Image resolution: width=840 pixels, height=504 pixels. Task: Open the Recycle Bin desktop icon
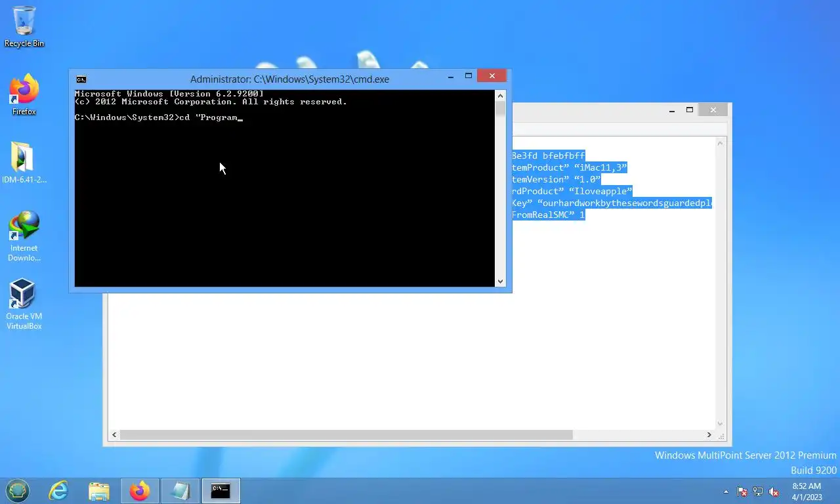(x=24, y=27)
